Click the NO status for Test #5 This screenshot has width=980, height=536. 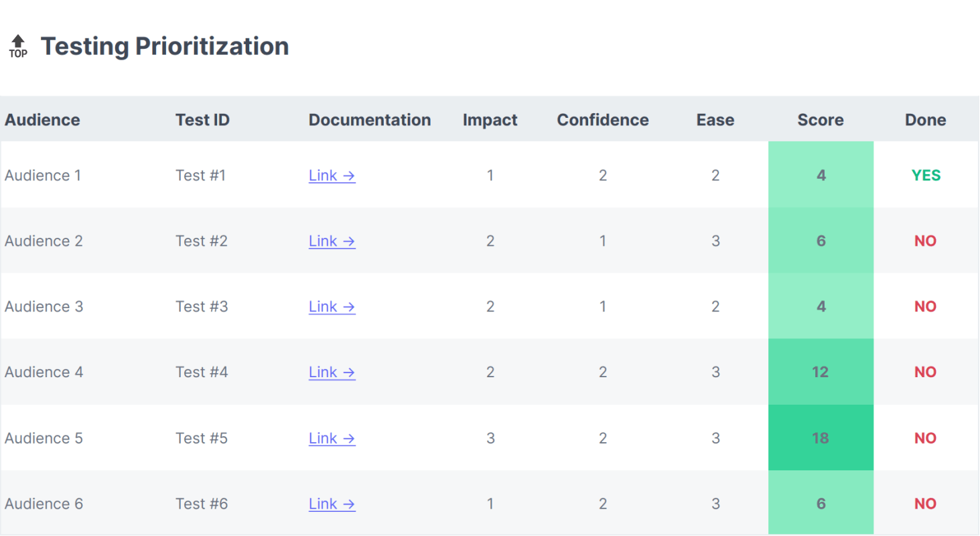point(925,438)
